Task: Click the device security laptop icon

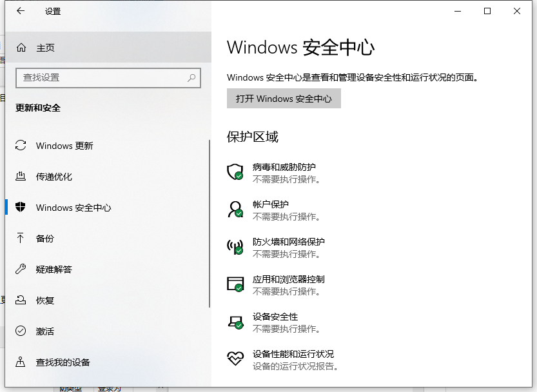Action: coord(236,322)
